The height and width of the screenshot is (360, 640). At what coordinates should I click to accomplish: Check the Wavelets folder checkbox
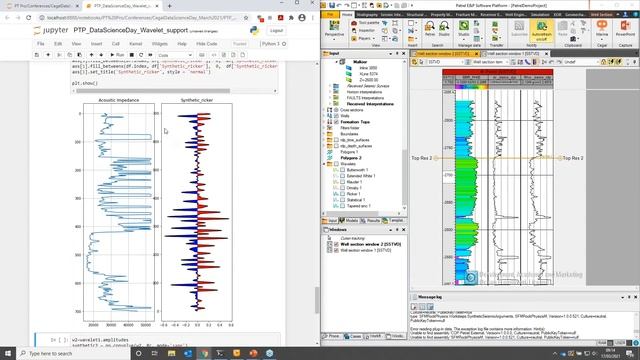coord(336,164)
